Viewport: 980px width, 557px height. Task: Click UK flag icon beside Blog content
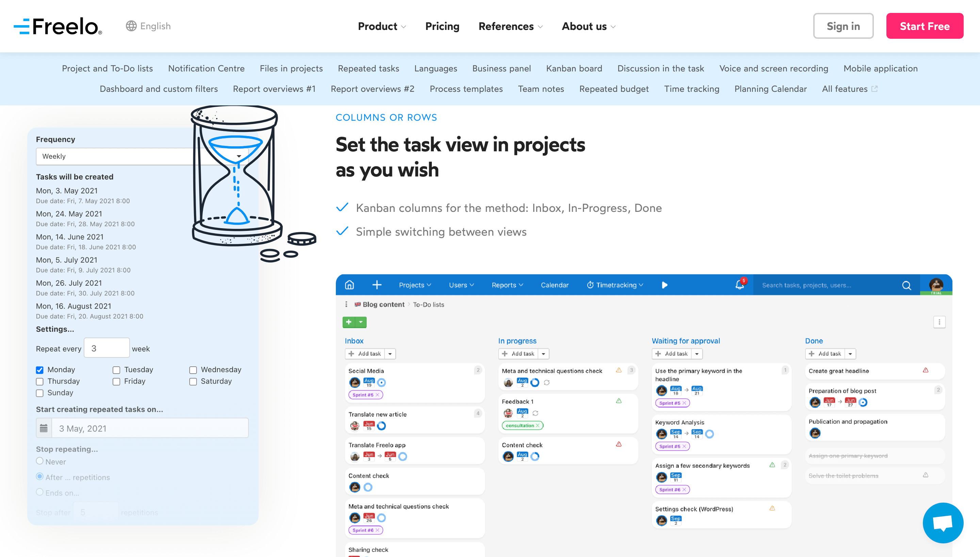tap(358, 305)
